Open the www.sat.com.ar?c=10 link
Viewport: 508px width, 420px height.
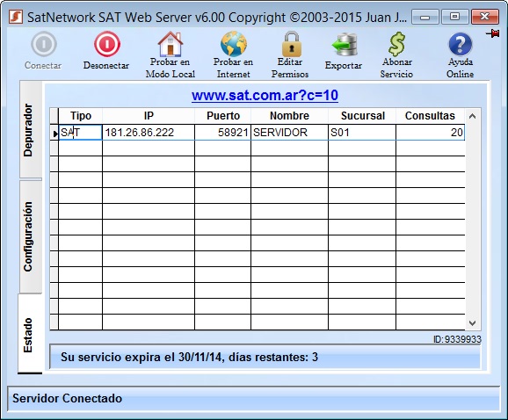(265, 95)
